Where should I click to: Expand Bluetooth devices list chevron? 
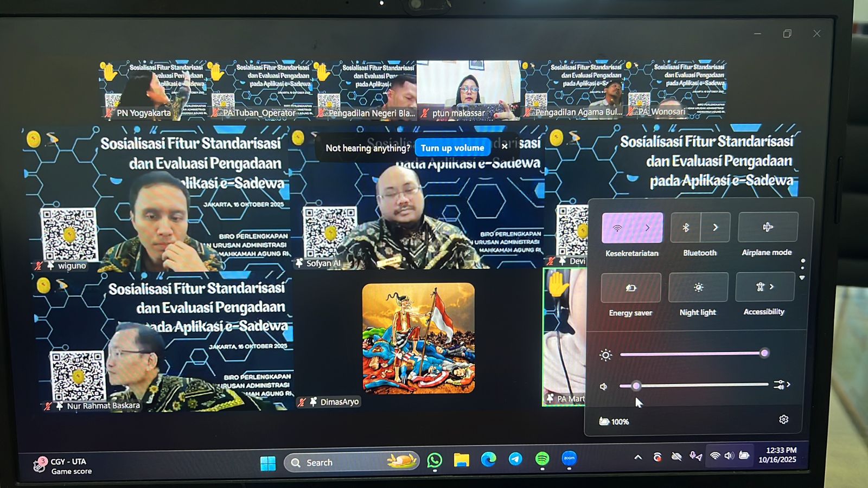pyautogui.click(x=716, y=228)
